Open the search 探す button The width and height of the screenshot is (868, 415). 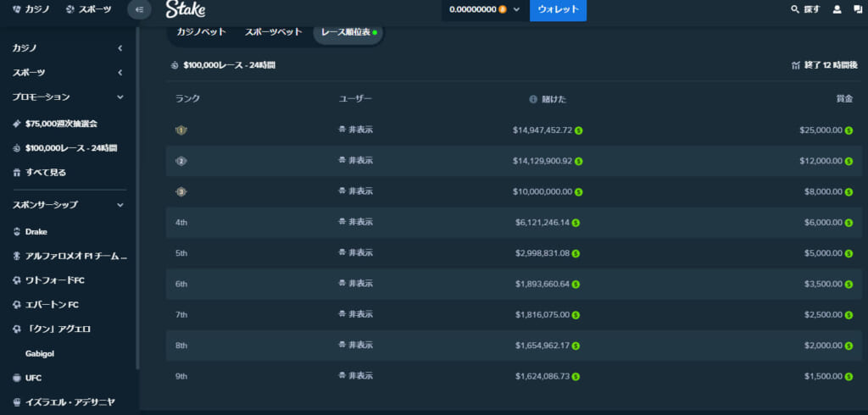(x=805, y=9)
